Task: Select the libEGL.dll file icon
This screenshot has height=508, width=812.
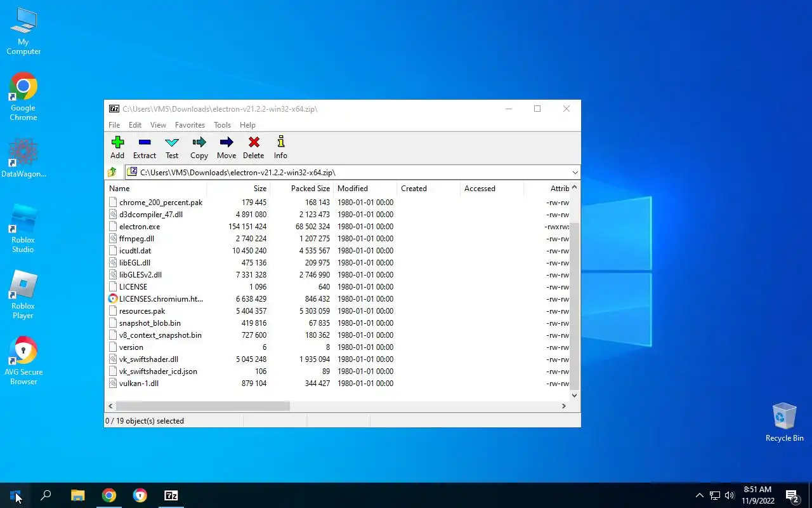Action: [113, 263]
